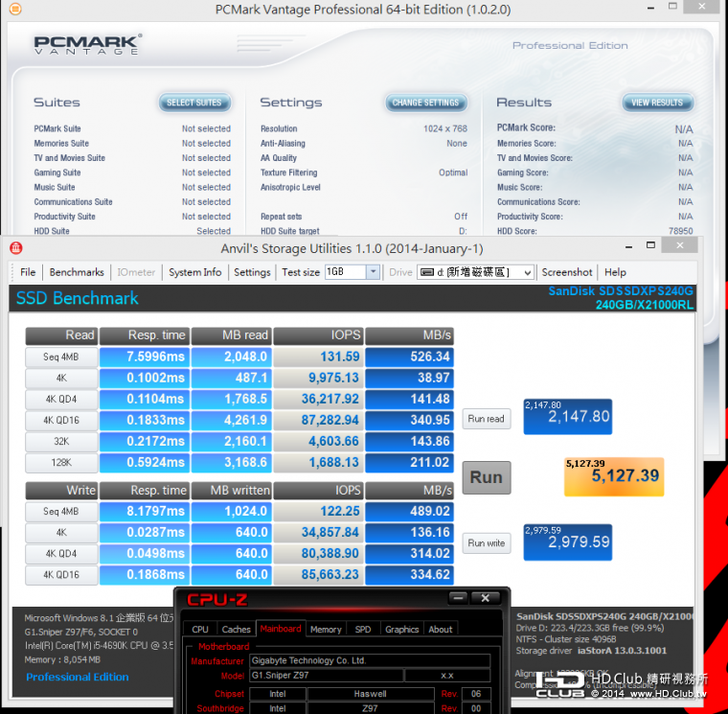This screenshot has height=714, width=728.
Task: Click the PCMark Vantage logo
Action: [88, 45]
